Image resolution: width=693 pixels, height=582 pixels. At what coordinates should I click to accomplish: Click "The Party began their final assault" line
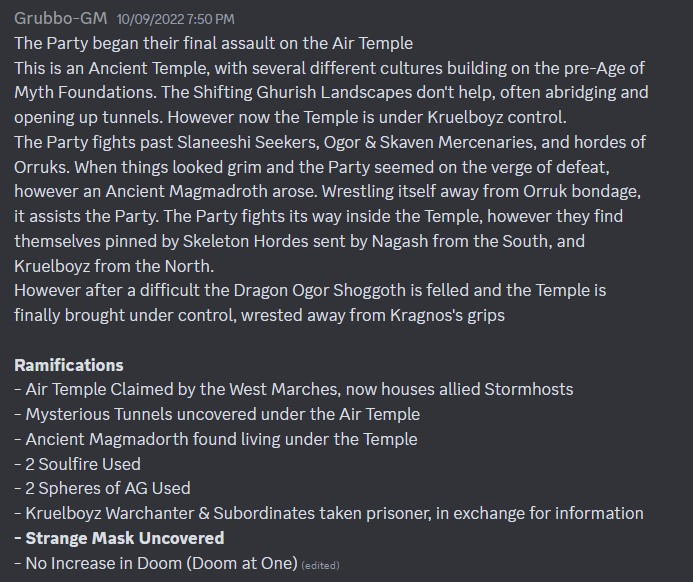pos(214,43)
